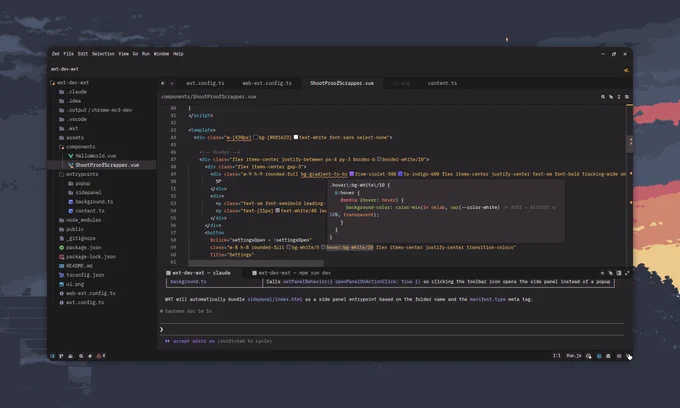The image size is (680, 408).
Task: Switch to the web-ext.config.ts editor tab
Action: click(x=267, y=83)
